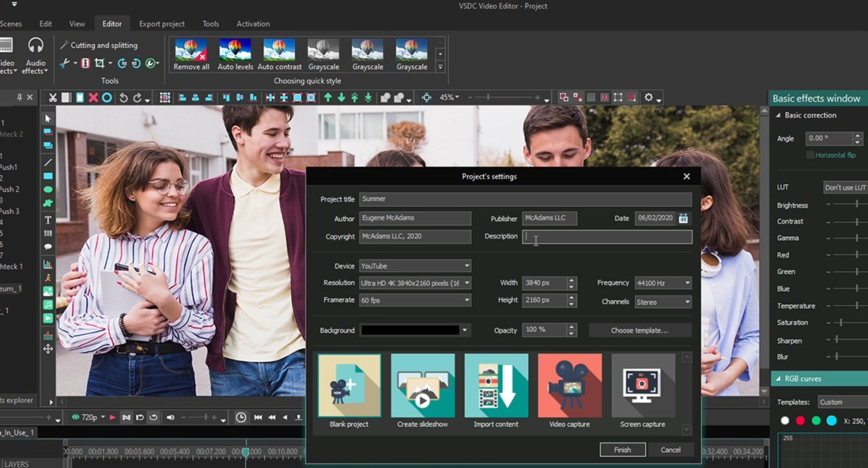Open the Export project tab
Screen dimensions: 868x468
click(162, 24)
